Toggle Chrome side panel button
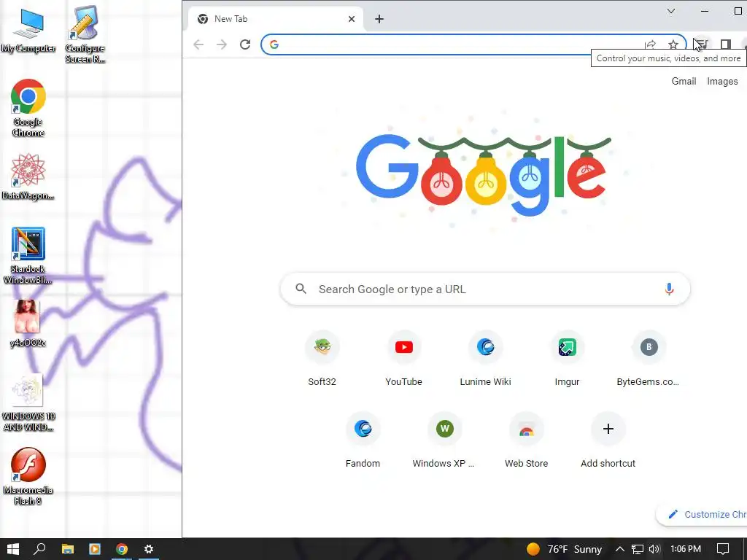747x560 pixels. coord(726,44)
